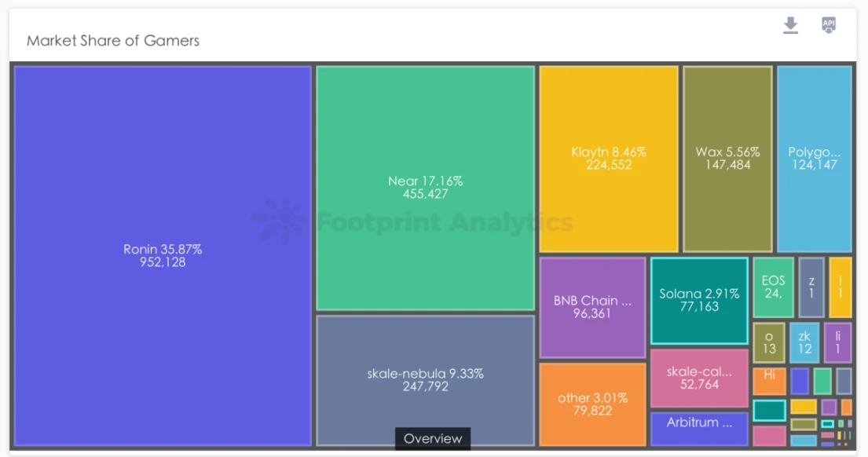This screenshot has height=457, width=868.
Task: Select the BNB Chain purple tile
Action: click(x=592, y=307)
